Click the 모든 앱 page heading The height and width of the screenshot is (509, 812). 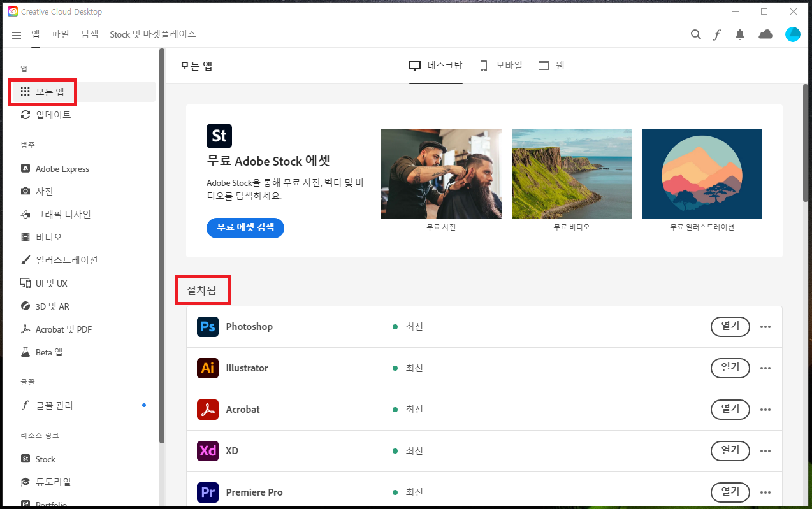pos(196,66)
